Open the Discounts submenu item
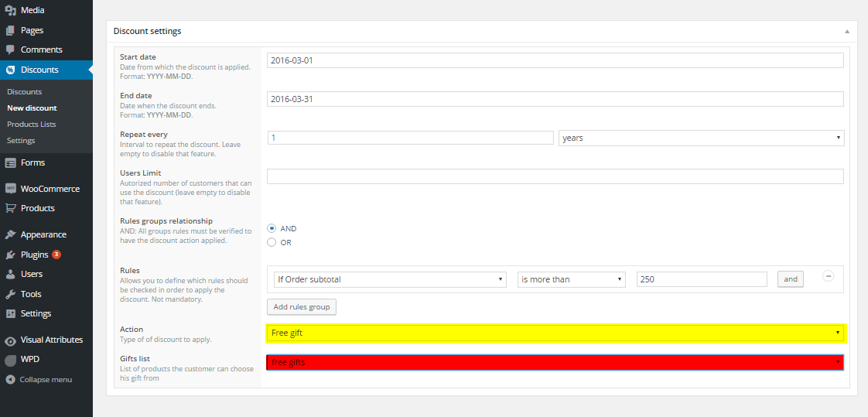Screen dimensions: 868x417 [x=24, y=92]
